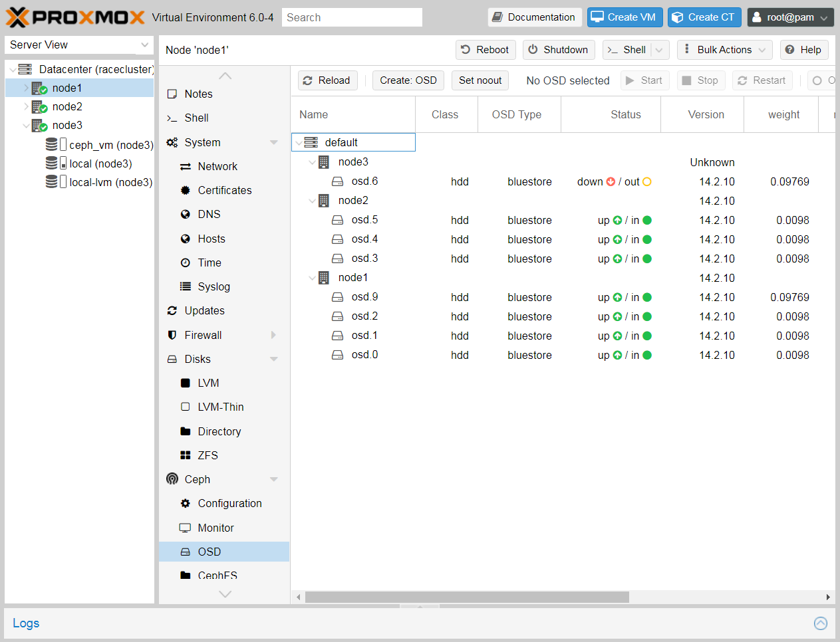Click the Proxmox logo

[x=75, y=17]
